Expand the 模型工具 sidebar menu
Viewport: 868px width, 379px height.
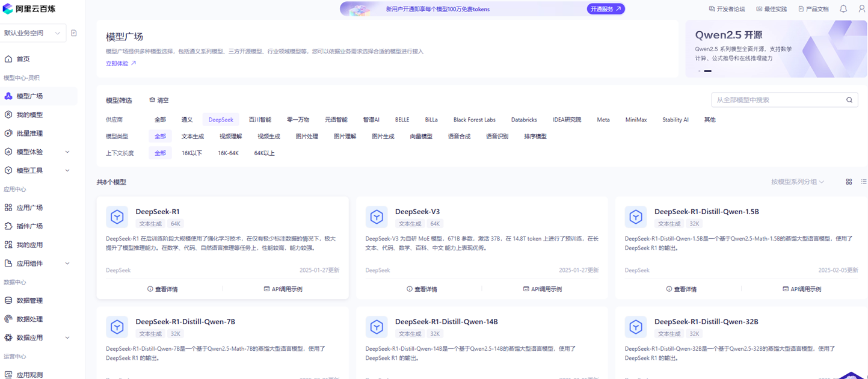pyautogui.click(x=67, y=171)
